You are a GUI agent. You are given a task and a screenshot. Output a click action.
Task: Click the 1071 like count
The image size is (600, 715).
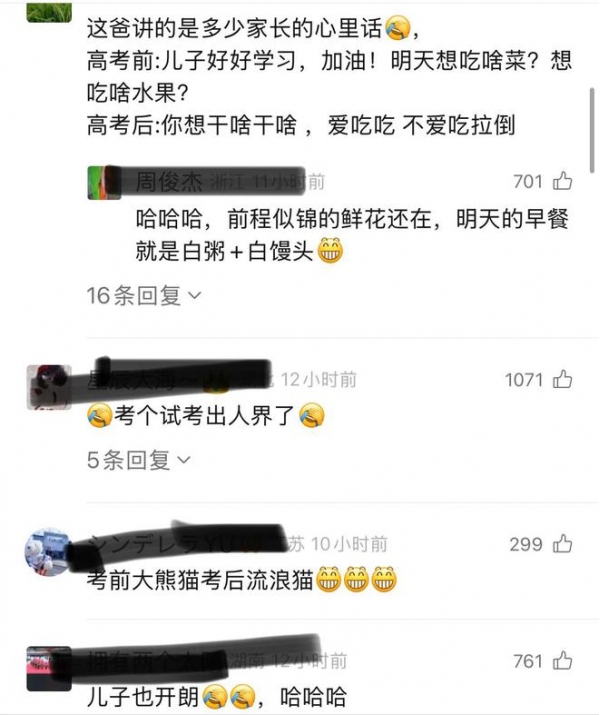click(524, 379)
